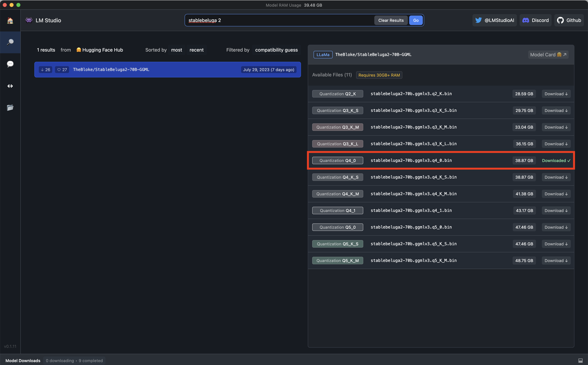Click the LLaMa architecture tag
588x365 pixels.
coord(323,55)
